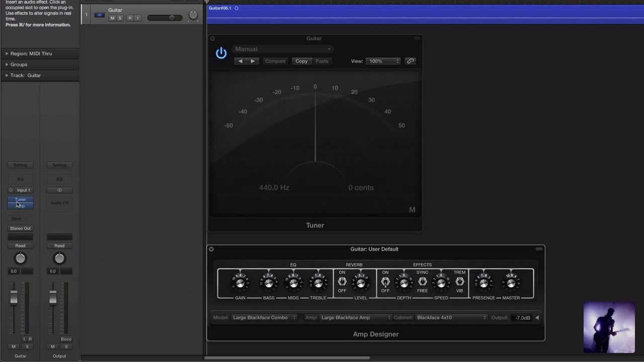
Task: Click the Output -7.0dB value field
Action: [522, 318]
